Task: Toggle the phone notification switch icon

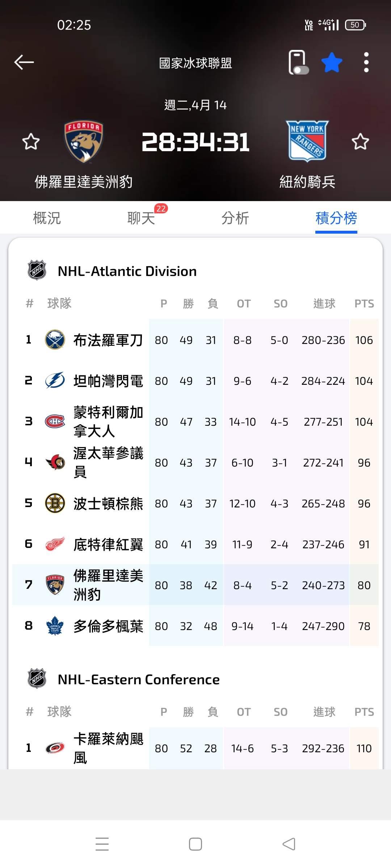Action: [x=298, y=63]
